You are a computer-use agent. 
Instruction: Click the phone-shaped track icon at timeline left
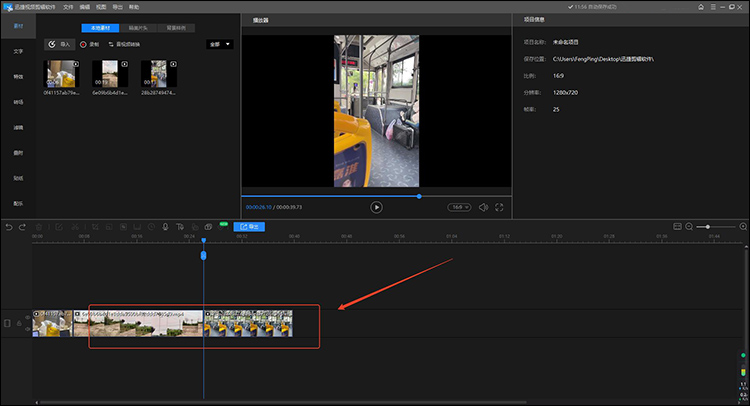7,323
